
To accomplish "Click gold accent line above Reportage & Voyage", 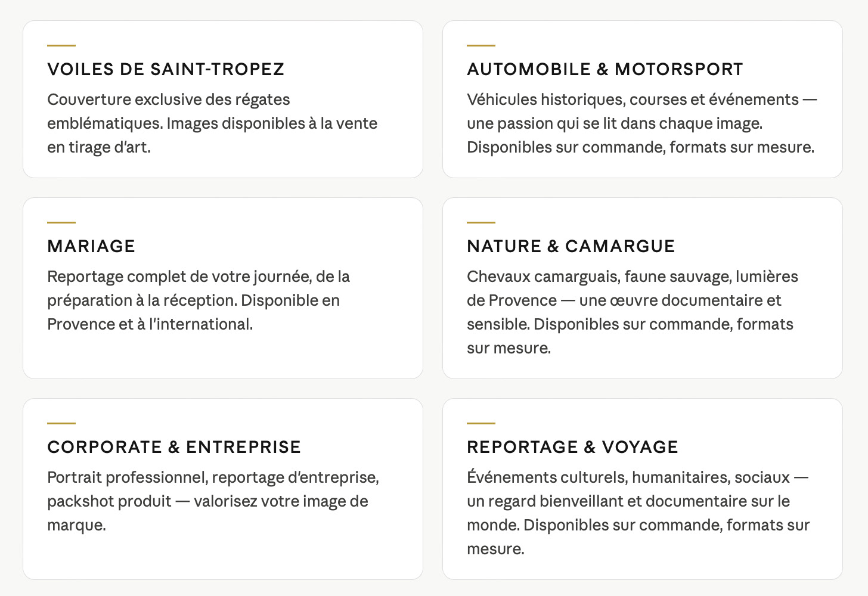I will pyautogui.click(x=481, y=423).
